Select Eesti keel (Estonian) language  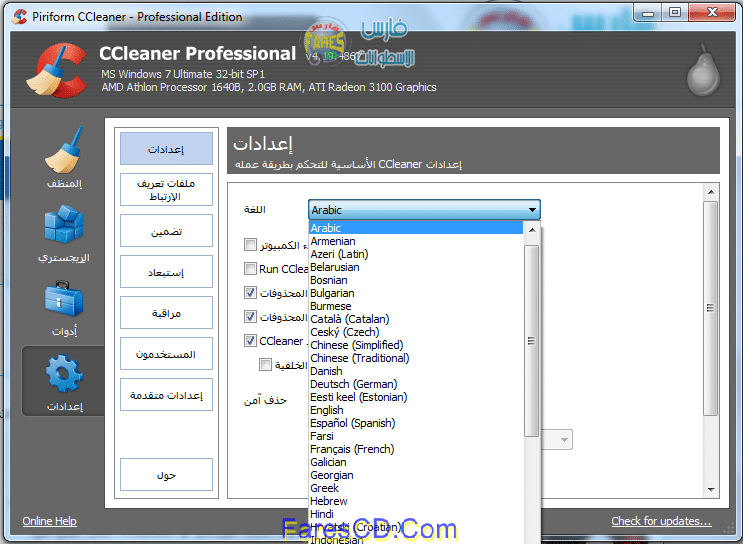tap(416, 397)
